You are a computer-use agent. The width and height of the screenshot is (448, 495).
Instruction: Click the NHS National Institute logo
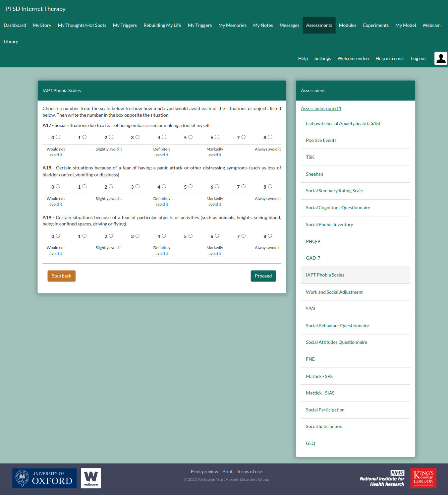(382, 478)
